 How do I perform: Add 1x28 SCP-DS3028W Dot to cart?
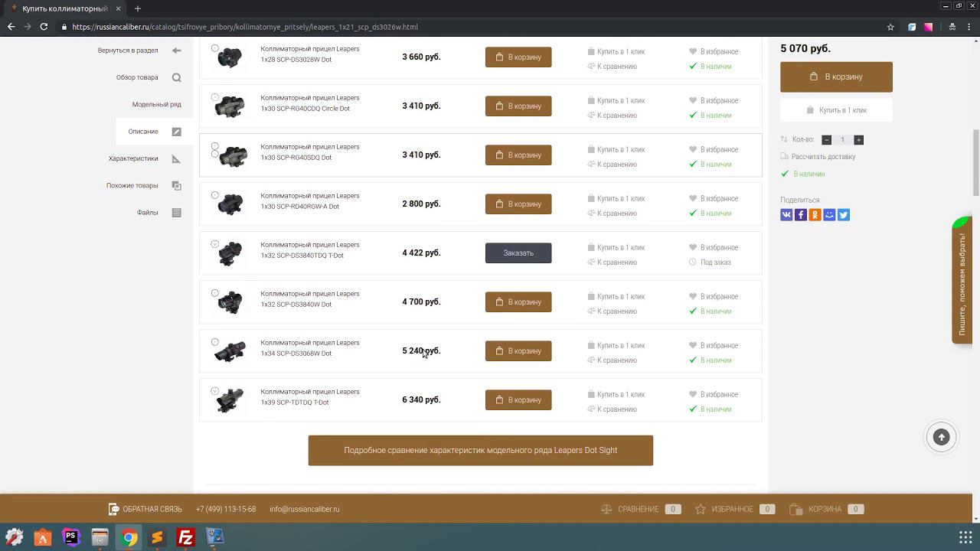click(x=518, y=57)
